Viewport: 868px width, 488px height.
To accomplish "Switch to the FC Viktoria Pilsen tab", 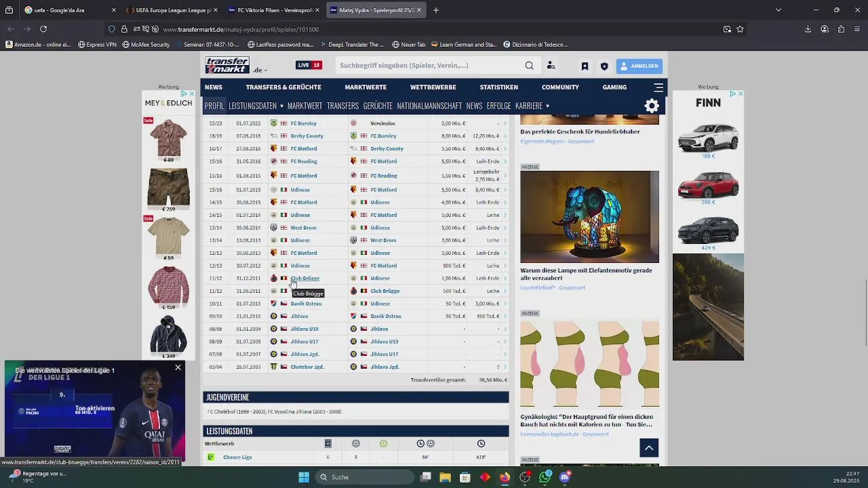I will click(x=275, y=10).
